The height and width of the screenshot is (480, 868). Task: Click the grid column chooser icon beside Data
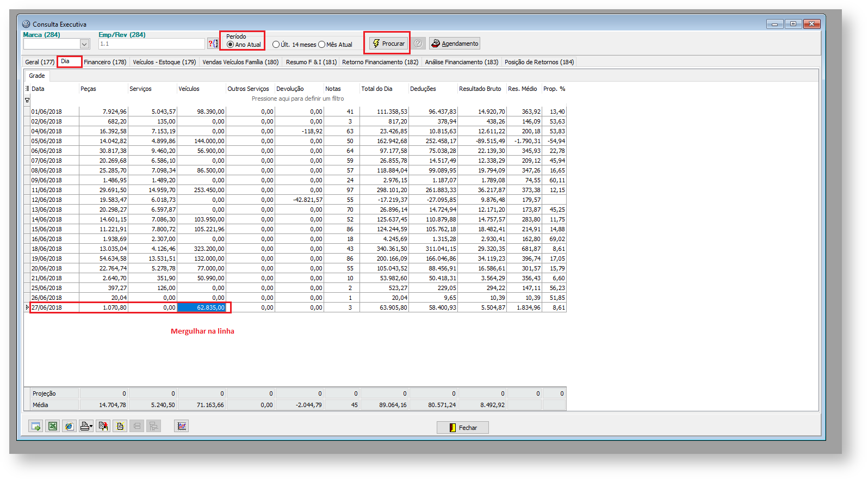(27, 89)
